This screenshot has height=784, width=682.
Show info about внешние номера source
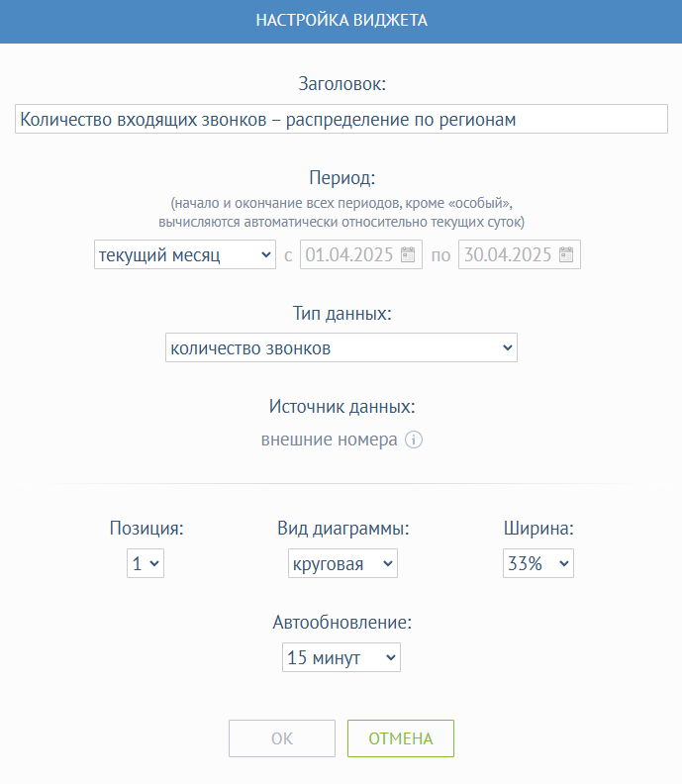click(x=414, y=440)
